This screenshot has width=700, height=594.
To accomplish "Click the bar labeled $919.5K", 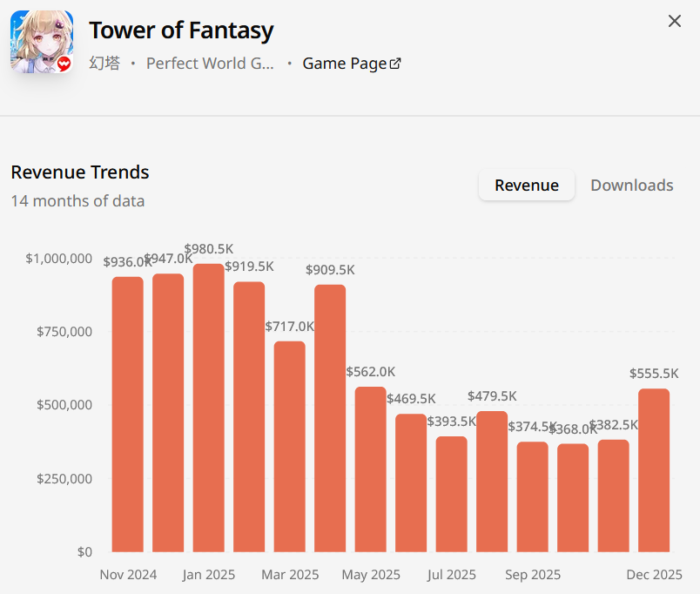I will pyautogui.click(x=249, y=416).
